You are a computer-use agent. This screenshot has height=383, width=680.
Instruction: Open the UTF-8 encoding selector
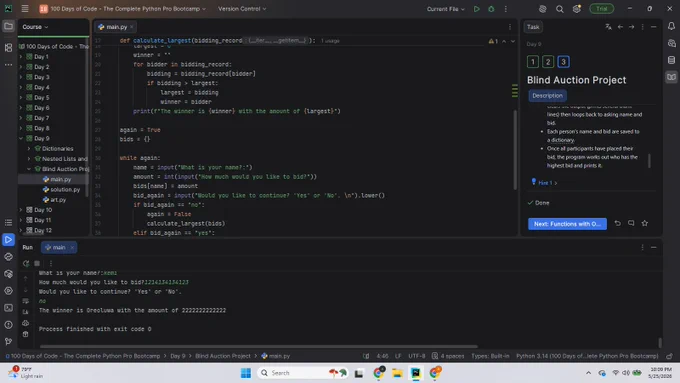point(416,356)
